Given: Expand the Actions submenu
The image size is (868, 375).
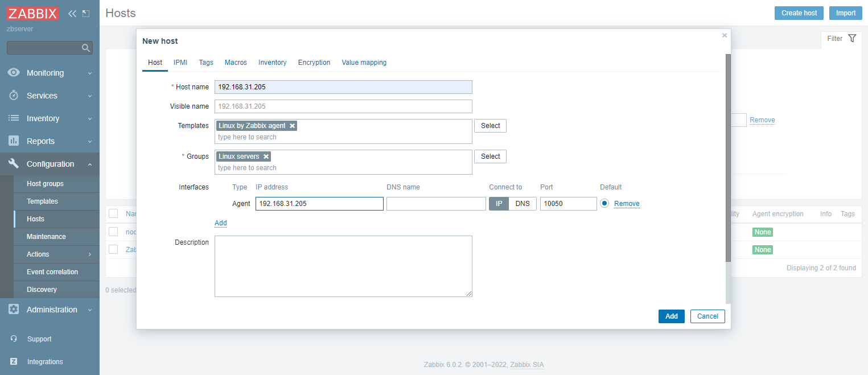Looking at the screenshot, I should click(90, 254).
